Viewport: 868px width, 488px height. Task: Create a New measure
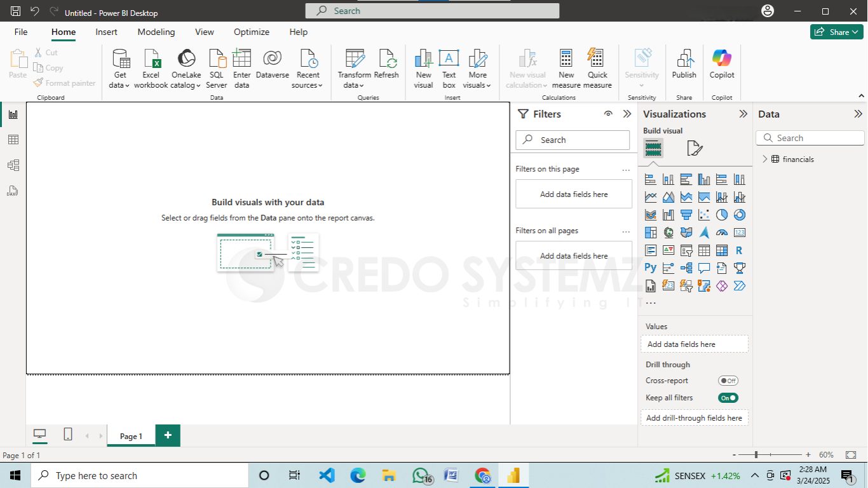pos(566,69)
